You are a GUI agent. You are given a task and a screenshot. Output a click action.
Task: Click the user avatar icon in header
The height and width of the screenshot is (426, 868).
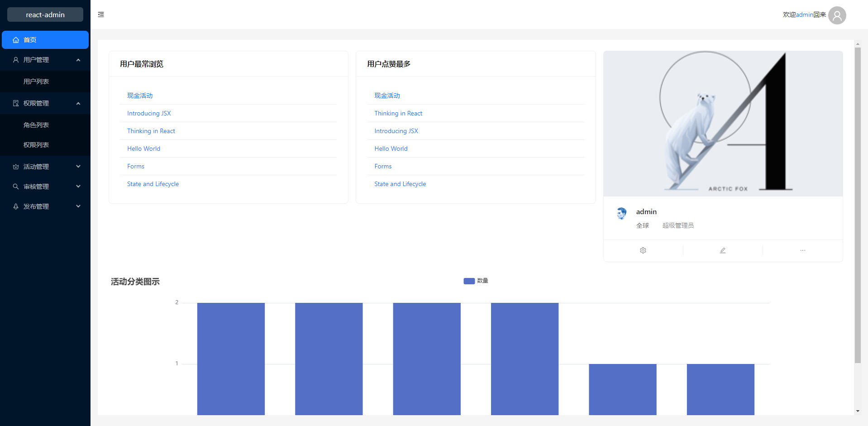(837, 15)
